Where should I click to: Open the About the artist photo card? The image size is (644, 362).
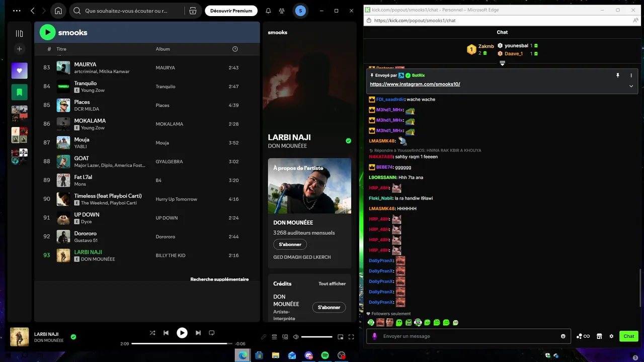309,186
